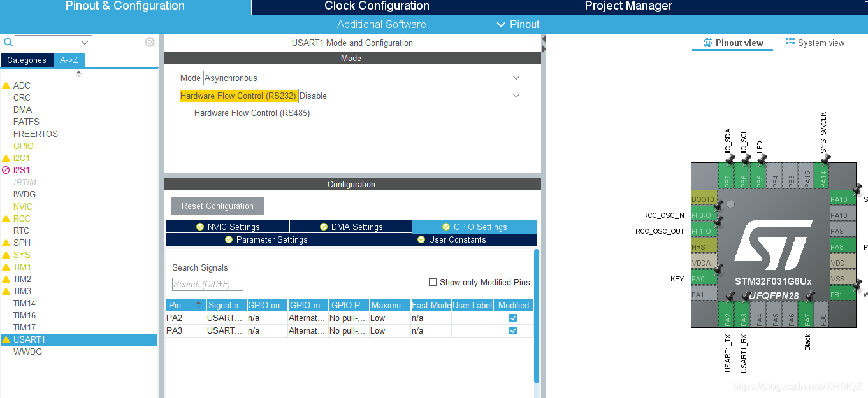Click the green check on DMA Settings
This screenshot has width=868, height=398.
tap(324, 227)
